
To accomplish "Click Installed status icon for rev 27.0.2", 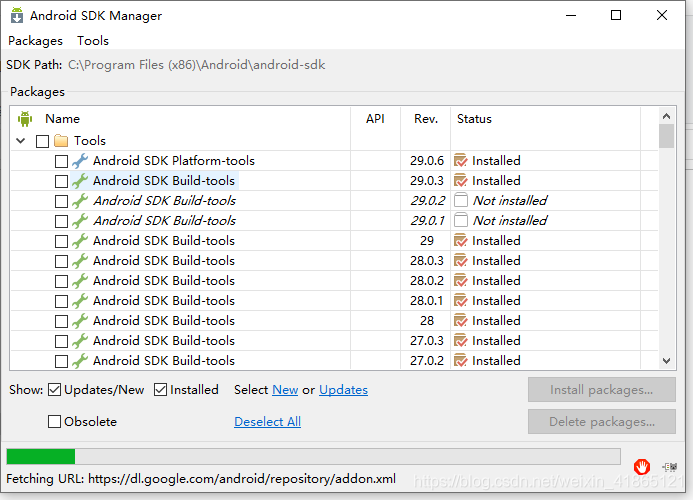I will 461,361.
